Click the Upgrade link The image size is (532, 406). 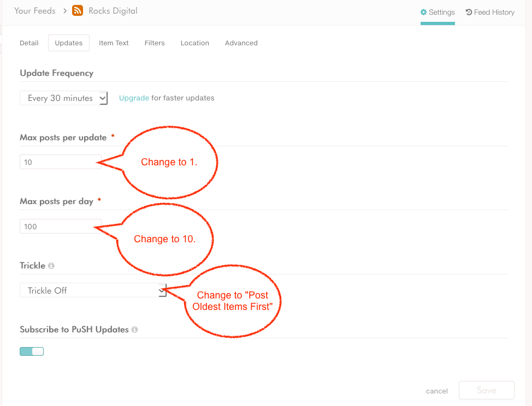click(x=134, y=98)
